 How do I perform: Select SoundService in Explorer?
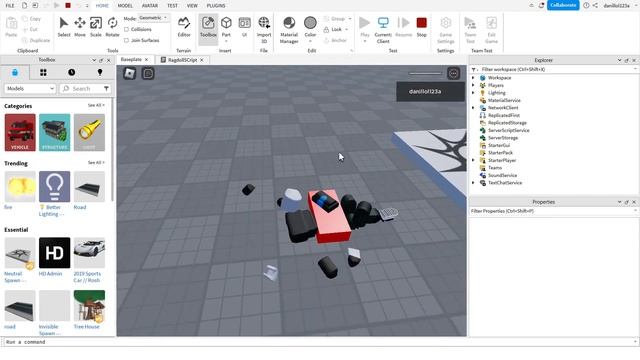(502, 175)
